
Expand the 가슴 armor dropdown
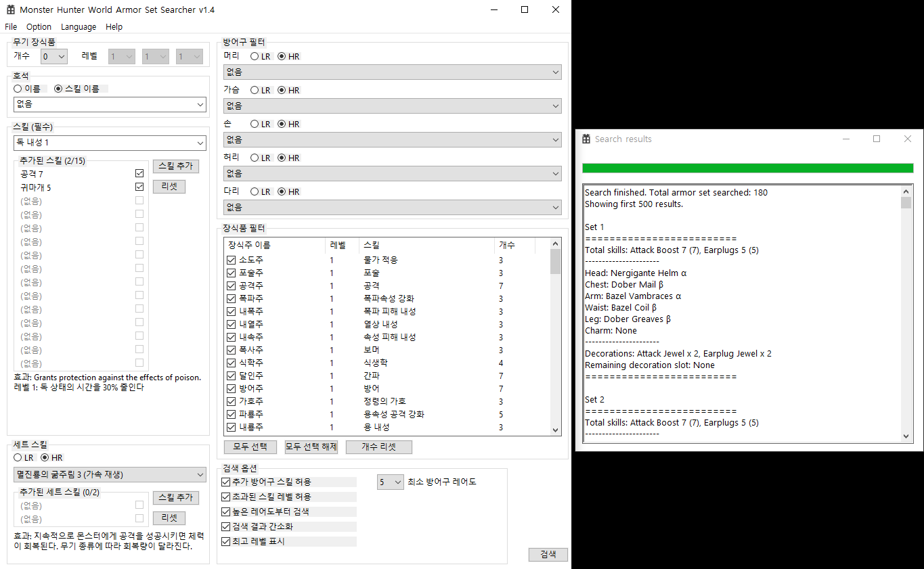[393, 106]
